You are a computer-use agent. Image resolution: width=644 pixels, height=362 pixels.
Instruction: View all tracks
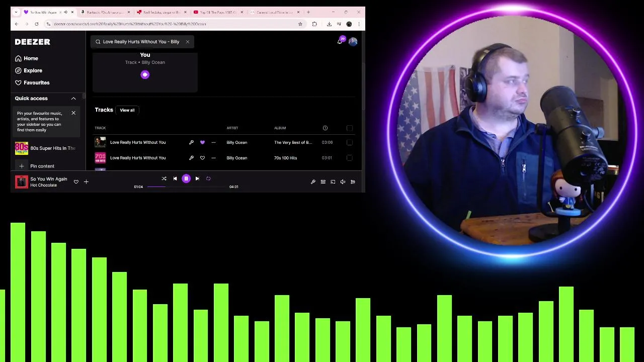click(x=127, y=110)
